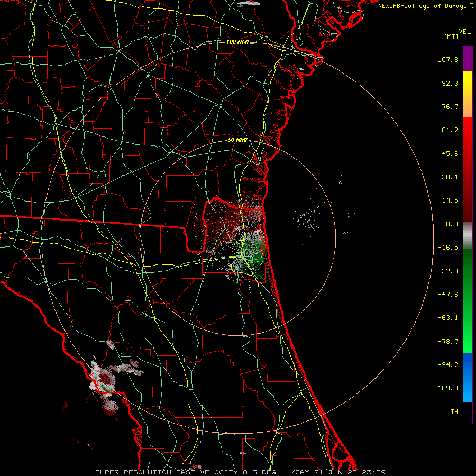Click the 61.2 velocity scale value
The height and width of the screenshot is (476, 476).
[450, 130]
